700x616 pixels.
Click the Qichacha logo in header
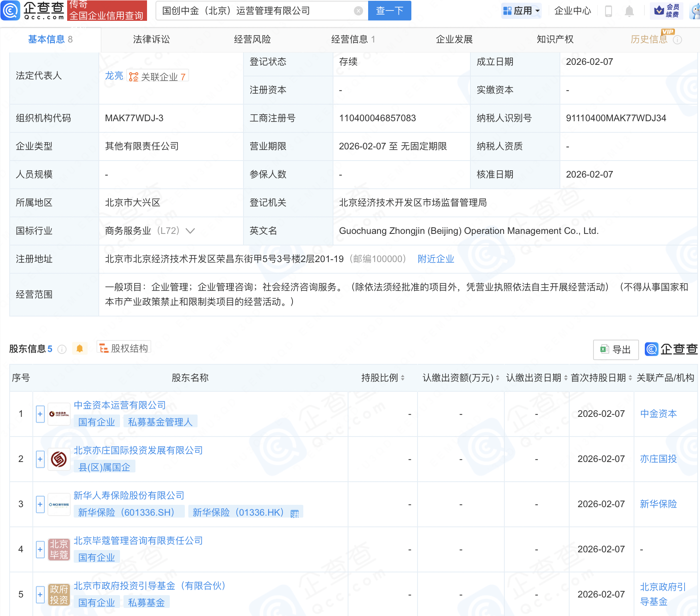point(33,10)
